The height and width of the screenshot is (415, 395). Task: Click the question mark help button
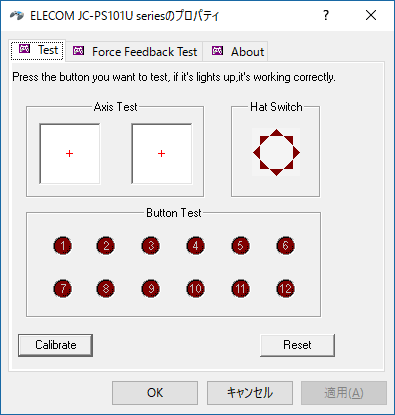tap(326, 15)
